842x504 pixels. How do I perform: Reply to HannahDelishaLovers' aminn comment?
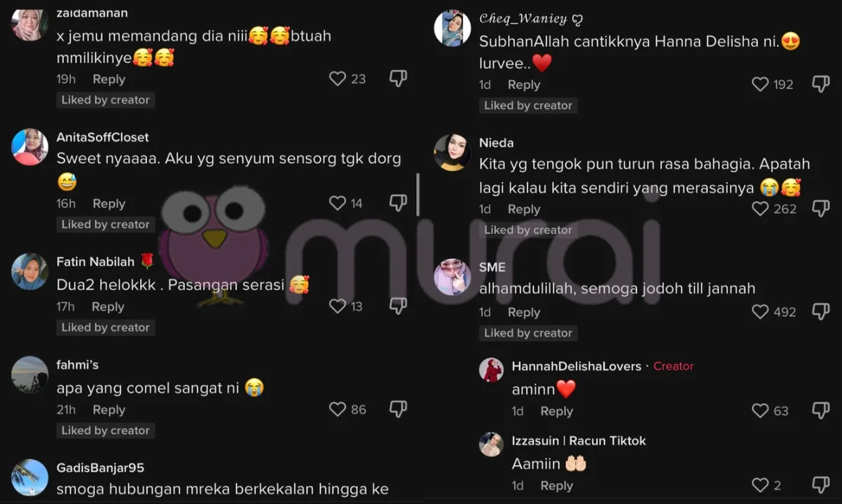pyautogui.click(x=557, y=412)
